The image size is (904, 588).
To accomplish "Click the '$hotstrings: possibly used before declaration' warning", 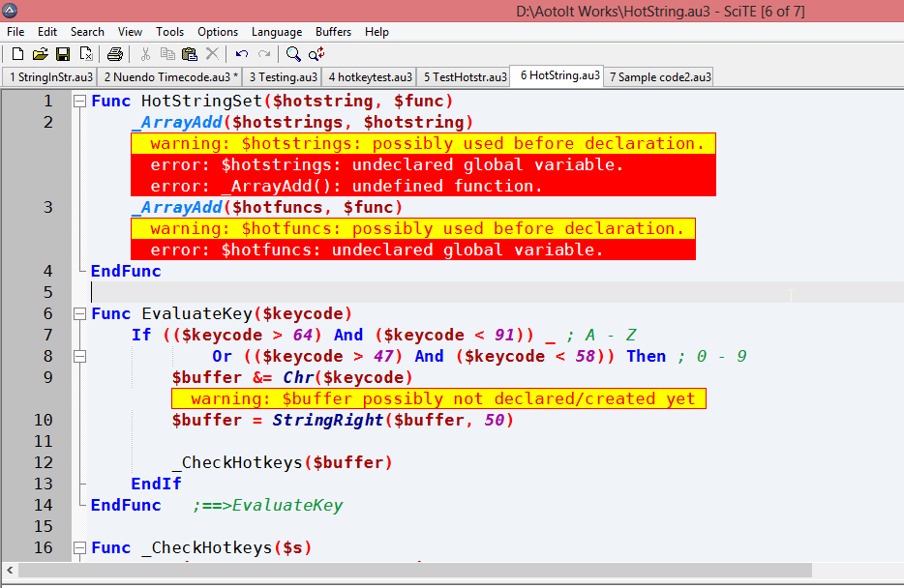I will tap(423, 143).
